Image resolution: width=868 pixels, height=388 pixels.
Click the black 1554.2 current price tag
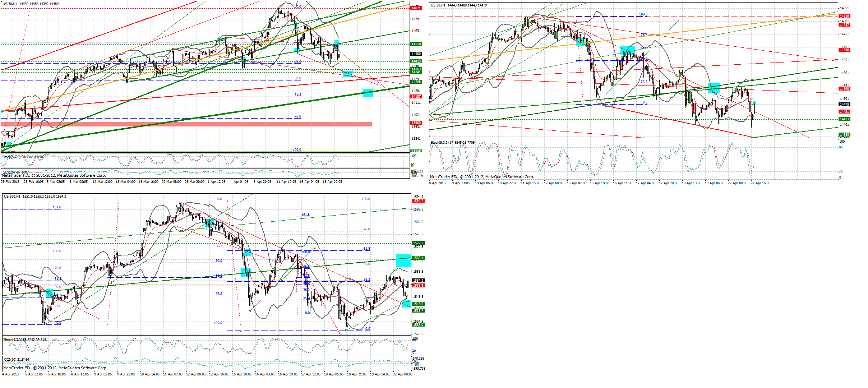click(x=418, y=281)
